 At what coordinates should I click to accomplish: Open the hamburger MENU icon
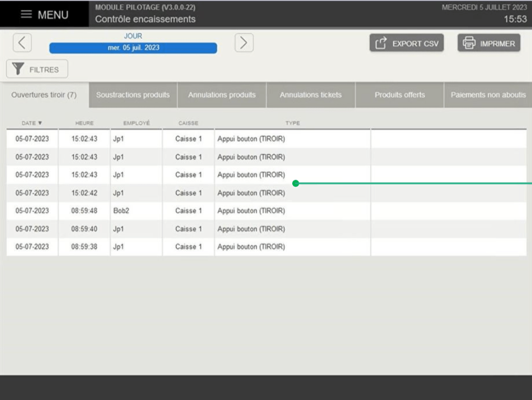point(26,15)
